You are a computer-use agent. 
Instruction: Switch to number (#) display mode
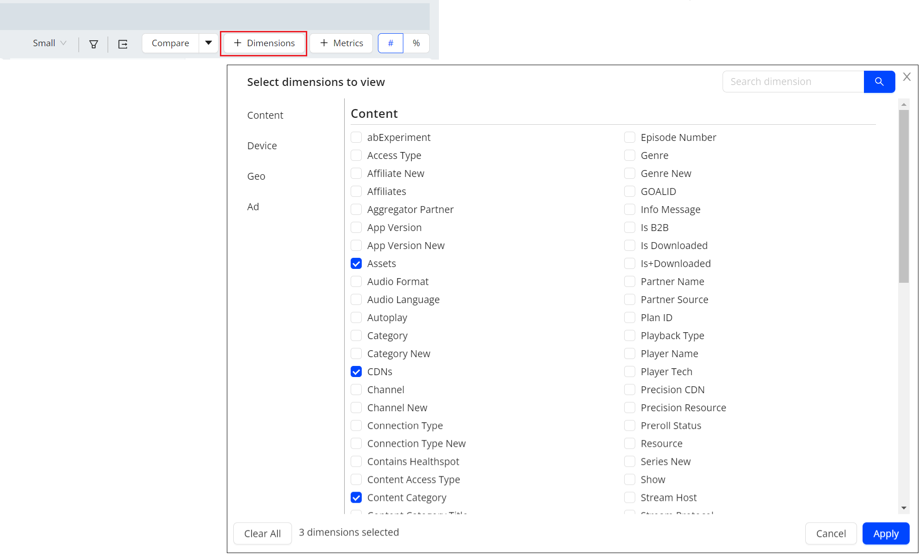coord(390,43)
